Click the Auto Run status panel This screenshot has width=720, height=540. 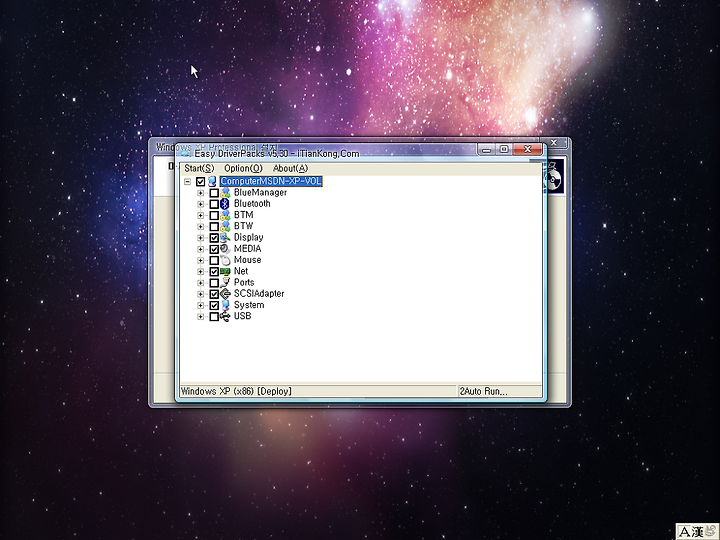pyautogui.click(x=500, y=392)
